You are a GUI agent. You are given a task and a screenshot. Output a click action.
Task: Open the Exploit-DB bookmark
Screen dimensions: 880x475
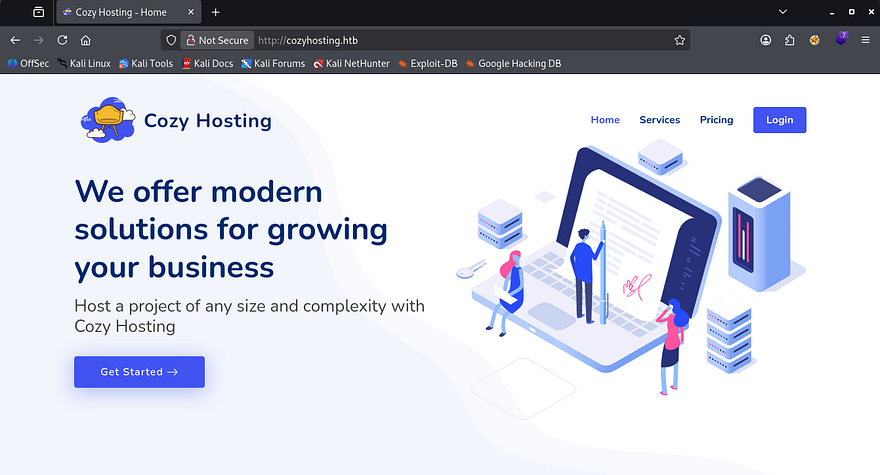(x=426, y=63)
